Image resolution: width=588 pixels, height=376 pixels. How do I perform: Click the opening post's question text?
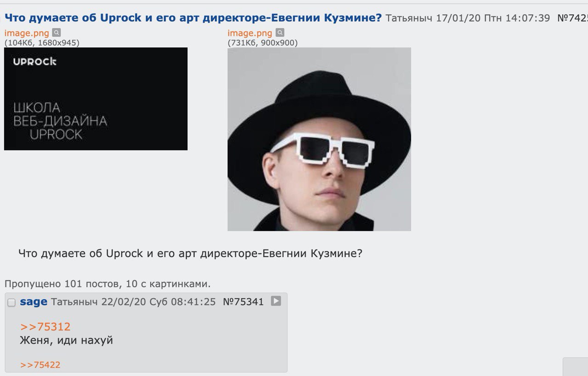pos(190,253)
